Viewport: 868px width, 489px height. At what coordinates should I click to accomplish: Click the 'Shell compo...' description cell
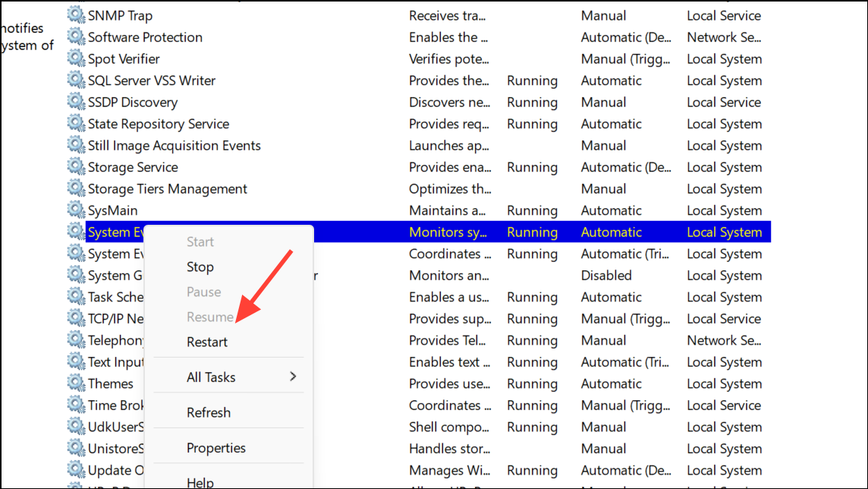[x=448, y=427]
